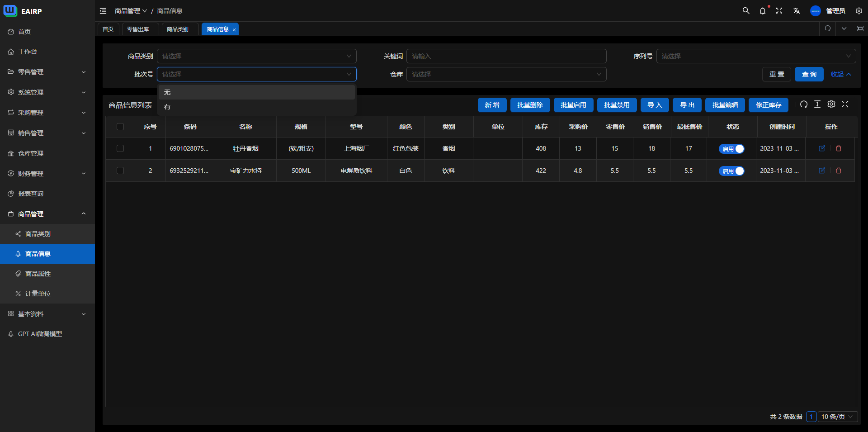Switch to the 零售出库 tab

click(x=138, y=29)
